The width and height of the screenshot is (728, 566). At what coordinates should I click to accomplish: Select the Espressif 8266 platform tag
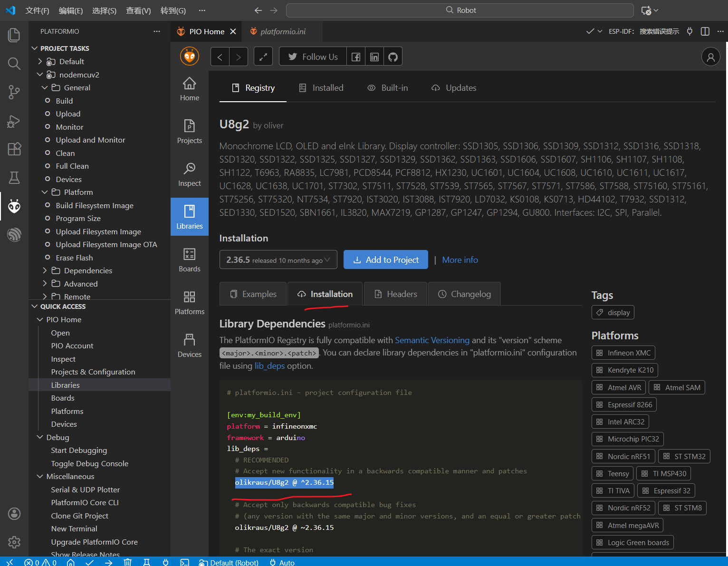pyautogui.click(x=624, y=405)
